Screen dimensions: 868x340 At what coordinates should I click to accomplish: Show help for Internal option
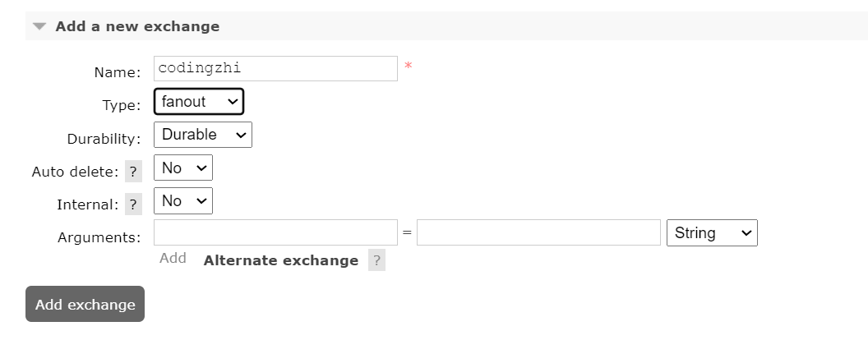click(135, 204)
